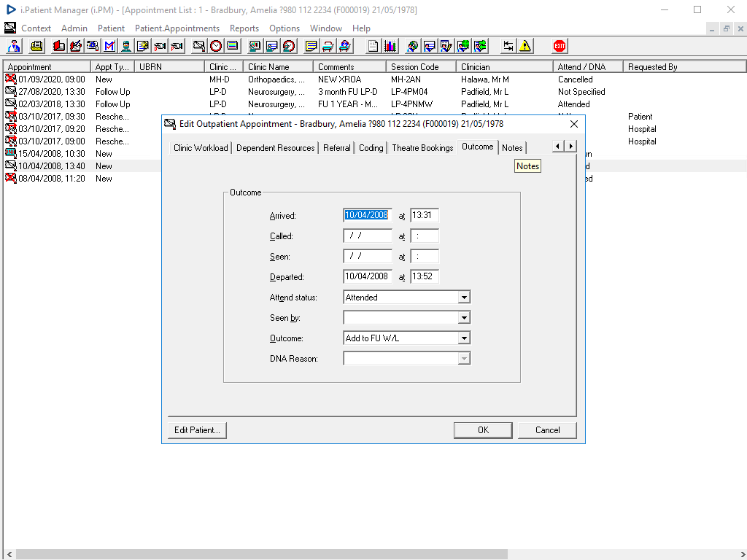Screen dimensions: 747x560
Task: Click the Edit Patient... button
Action: pos(197,430)
